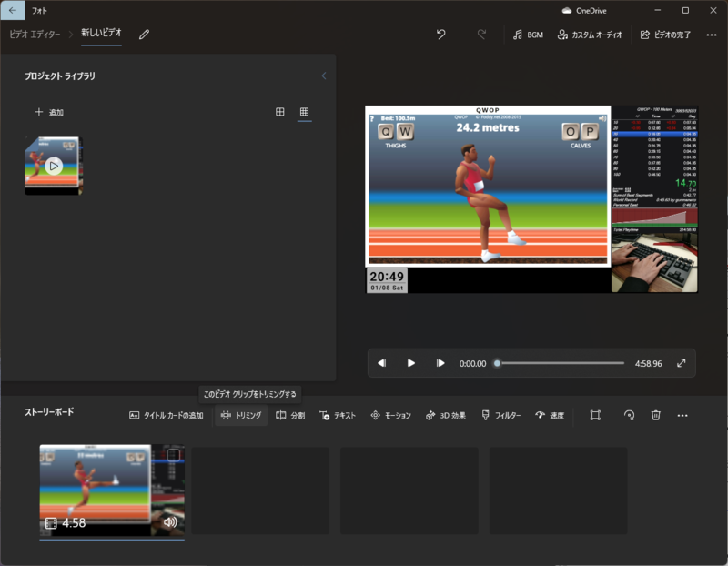Open the モーション motion tool

tap(391, 415)
